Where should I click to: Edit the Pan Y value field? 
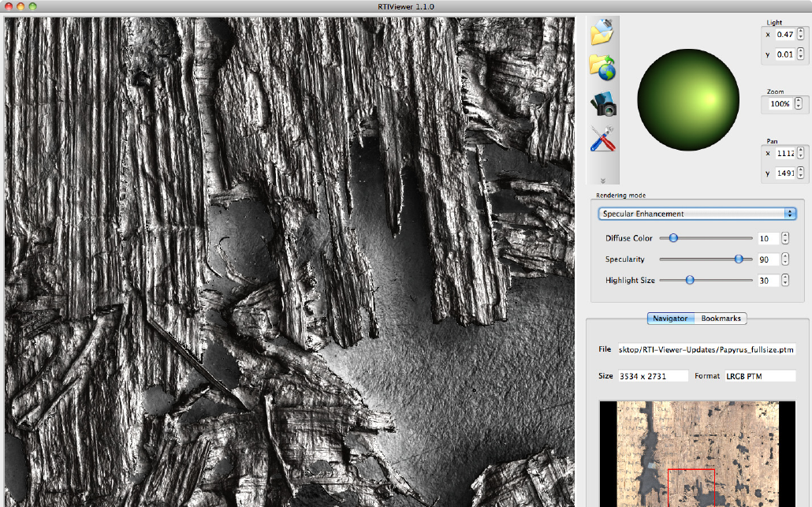tap(785, 173)
